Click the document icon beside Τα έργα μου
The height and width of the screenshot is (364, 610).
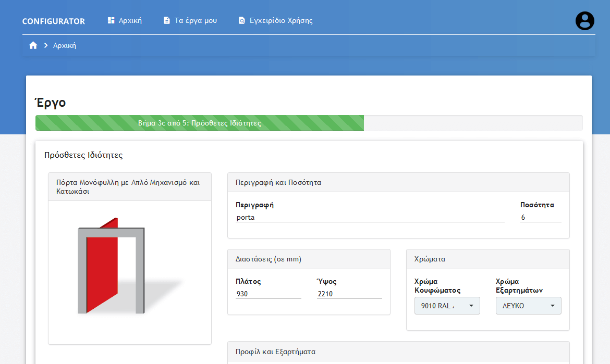tap(167, 21)
